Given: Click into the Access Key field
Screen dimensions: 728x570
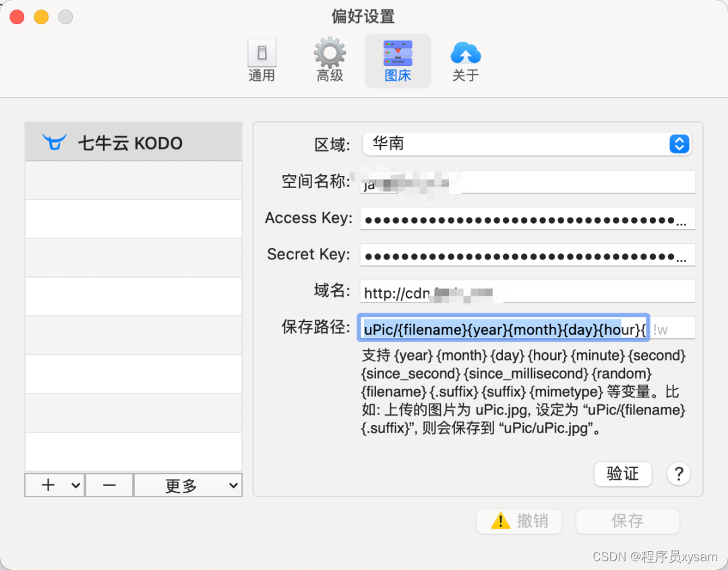Looking at the screenshot, I should [527, 218].
